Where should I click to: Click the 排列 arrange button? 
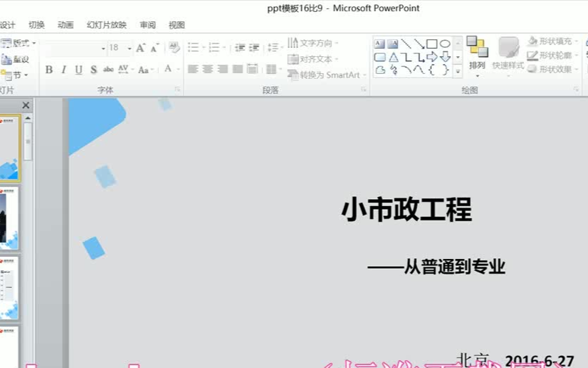[x=477, y=56]
